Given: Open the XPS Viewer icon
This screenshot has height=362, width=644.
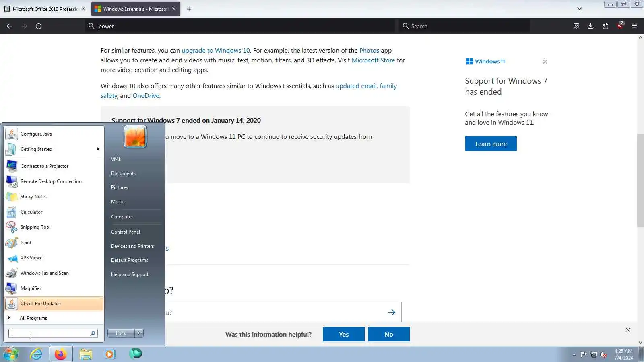Looking at the screenshot, I should point(12,258).
